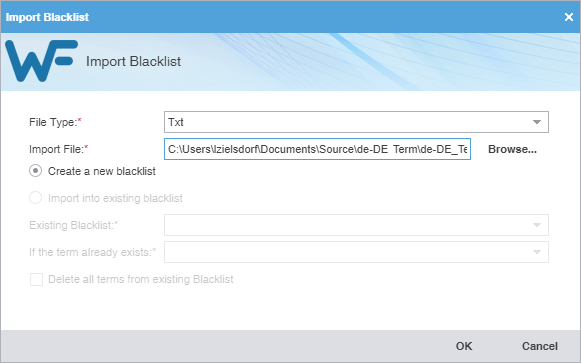Close the Import Blacklist dialog with the X icon
The width and height of the screenshot is (581, 363).
pyautogui.click(x=569, y=17)
